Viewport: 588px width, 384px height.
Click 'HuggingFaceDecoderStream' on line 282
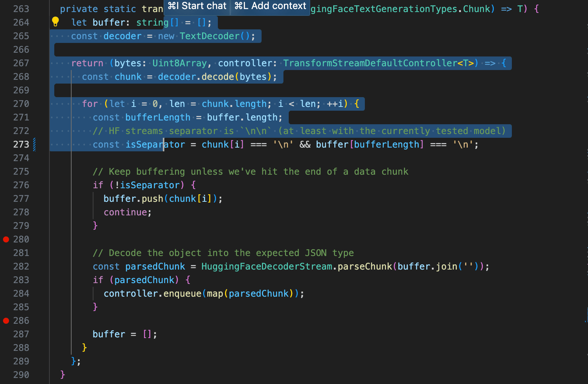tap(267, 267)
